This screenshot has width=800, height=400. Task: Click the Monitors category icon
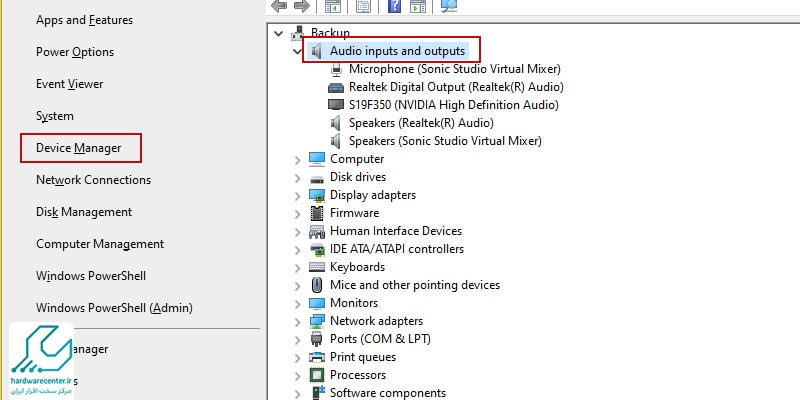(x=317, y=303)
